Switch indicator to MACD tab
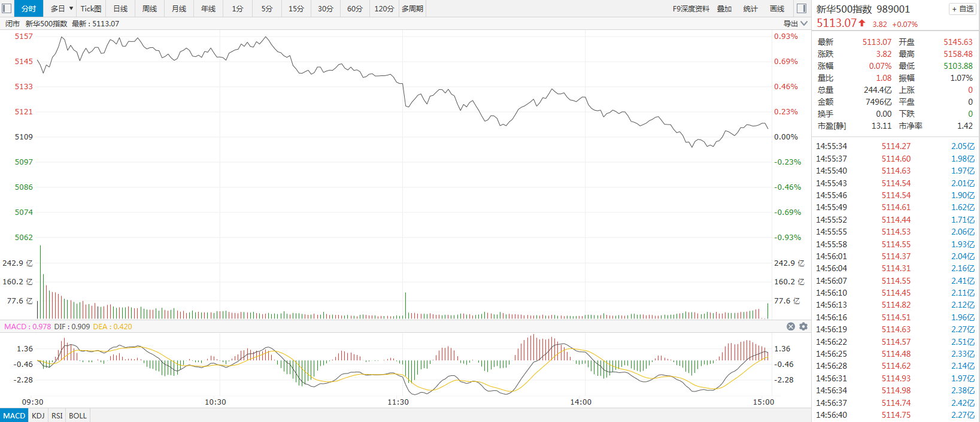980x422 pixels. pyautogui.click(x=14, y=415)
